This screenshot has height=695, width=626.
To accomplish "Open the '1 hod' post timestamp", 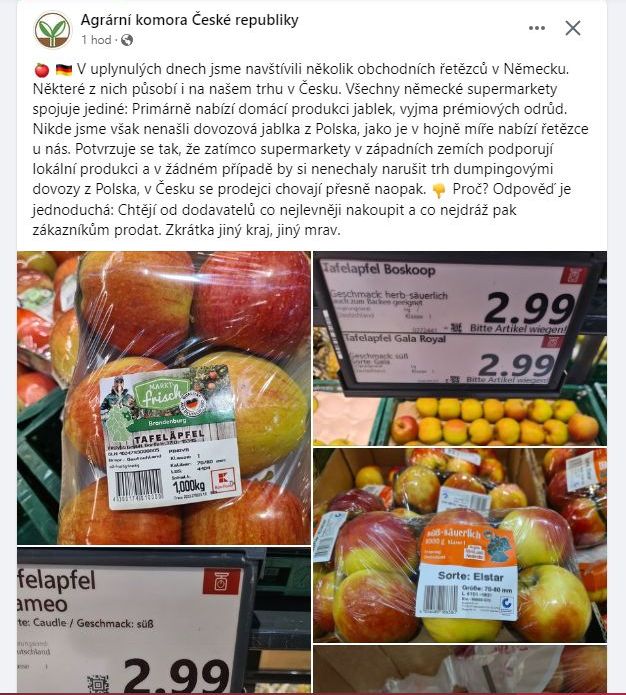I will tap(96, 40).
